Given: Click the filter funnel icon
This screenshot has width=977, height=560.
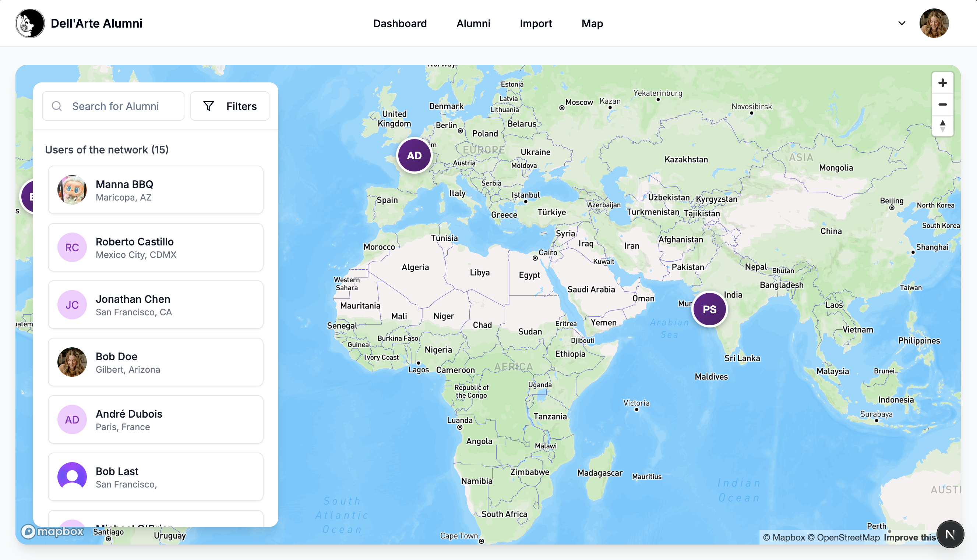Looking at the screenshot, I should 208,106.
